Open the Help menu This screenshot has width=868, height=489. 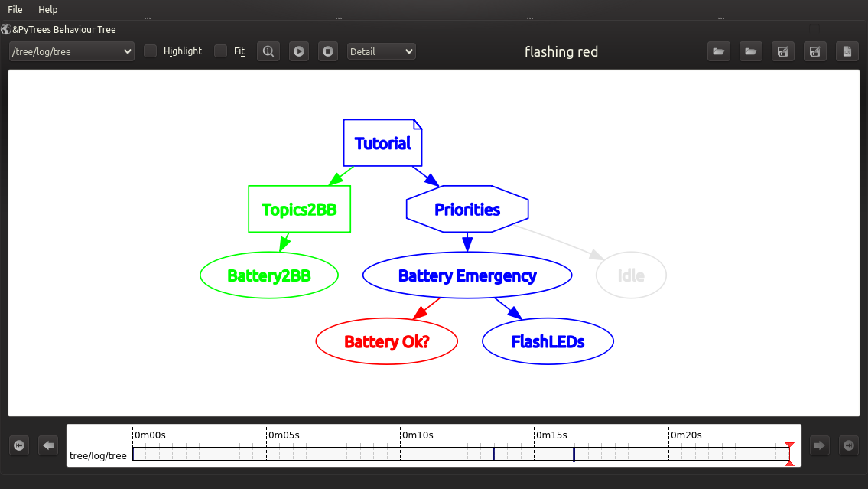pos(47,10)
